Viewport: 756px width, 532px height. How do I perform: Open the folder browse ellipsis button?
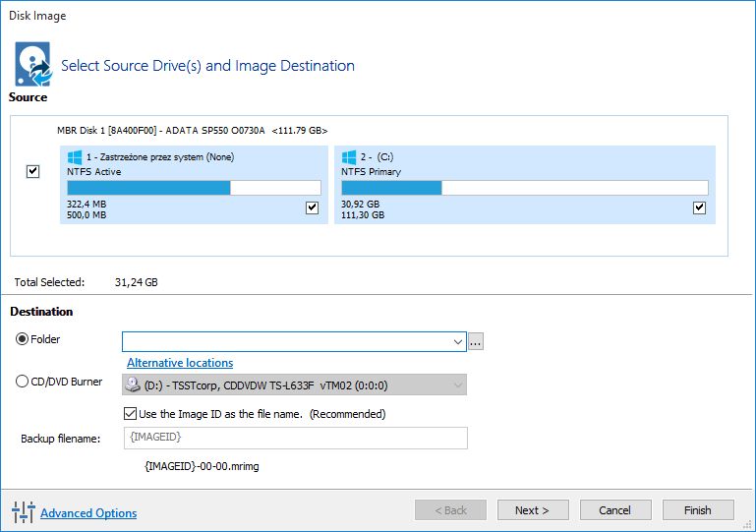[x=477, y=342]
